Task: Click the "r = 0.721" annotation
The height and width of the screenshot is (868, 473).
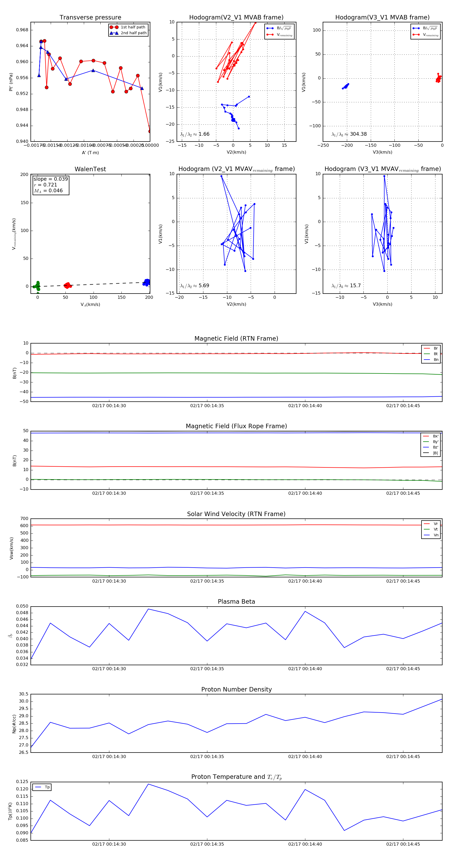Action: tap(45, 185)
